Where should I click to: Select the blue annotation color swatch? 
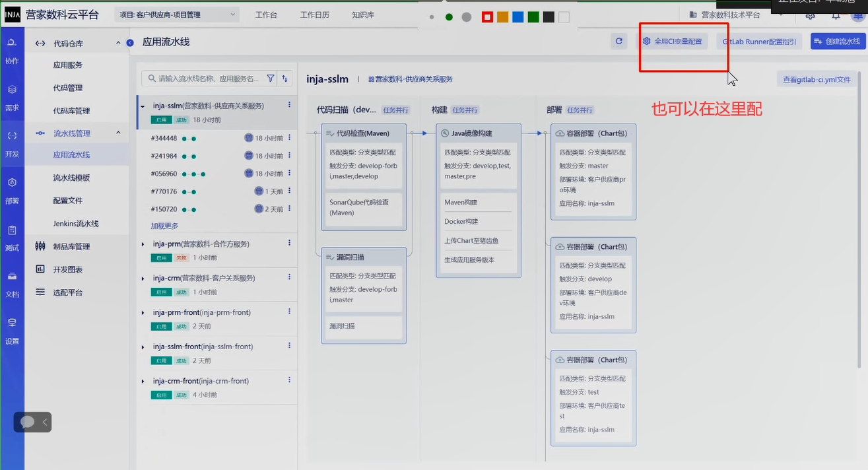tap(518, 17)
